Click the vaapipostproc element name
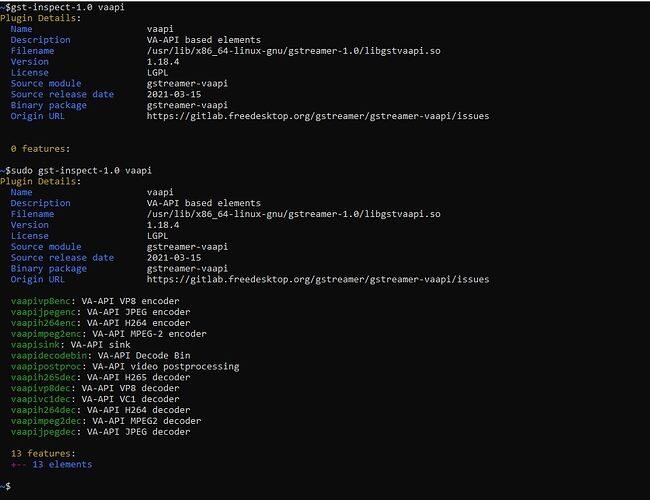Screen dimensions: 650x500 46,367
